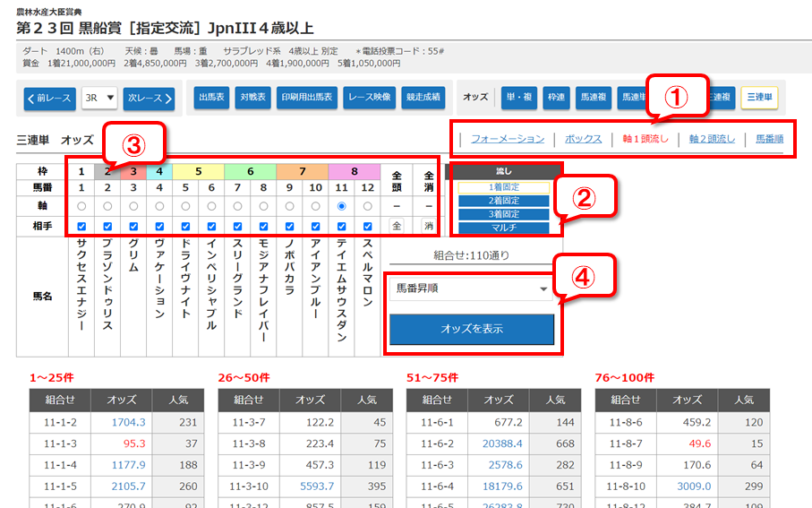Uncheck opponent checkbox for horse number 8
This screenshot has height=508, width=812.
263,226
